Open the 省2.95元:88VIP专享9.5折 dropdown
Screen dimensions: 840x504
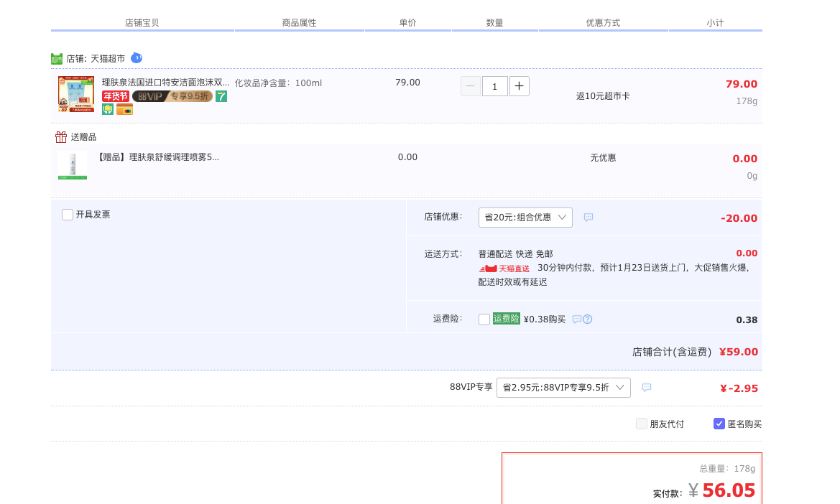[563, 388]
